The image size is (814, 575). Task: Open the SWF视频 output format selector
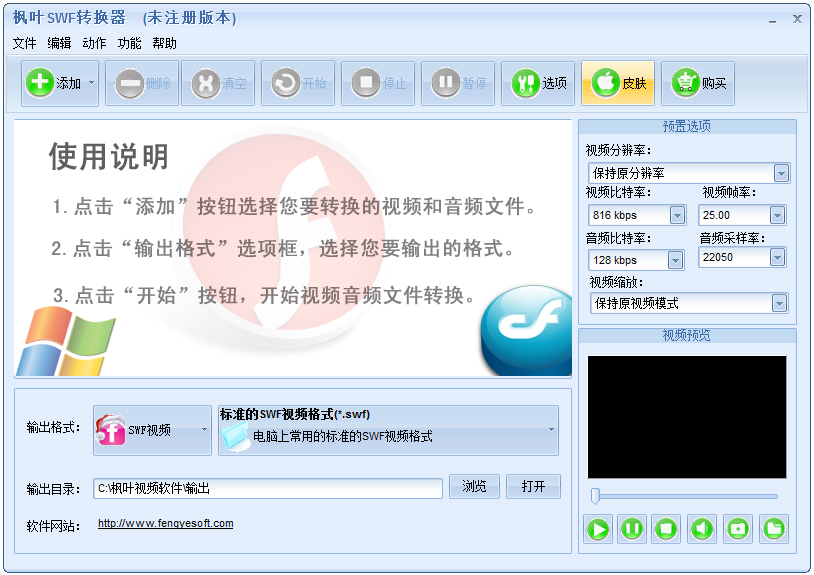tap(153, 430)
